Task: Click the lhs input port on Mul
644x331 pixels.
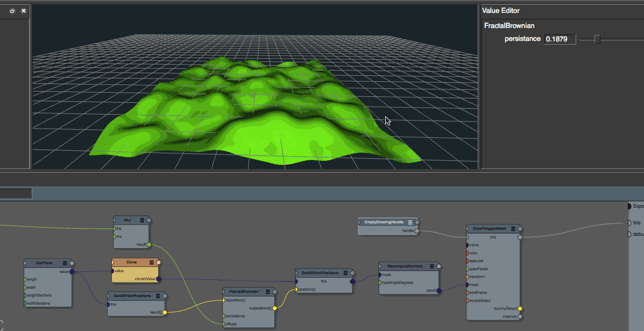Action: click(115, 229)
